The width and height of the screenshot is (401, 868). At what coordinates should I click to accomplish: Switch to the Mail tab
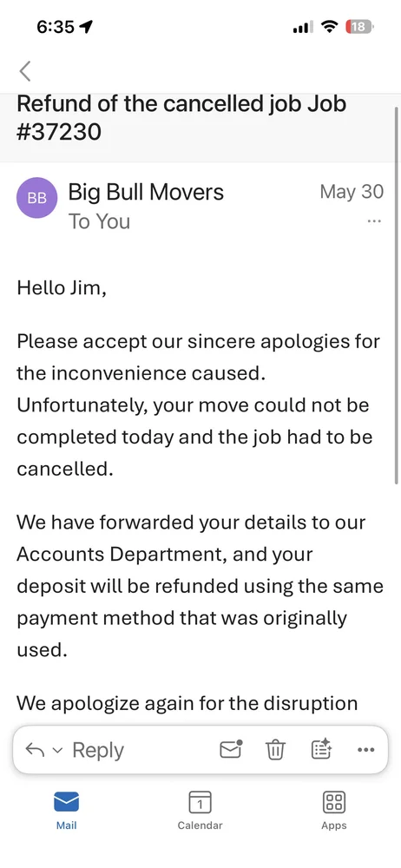pos(67,811)
